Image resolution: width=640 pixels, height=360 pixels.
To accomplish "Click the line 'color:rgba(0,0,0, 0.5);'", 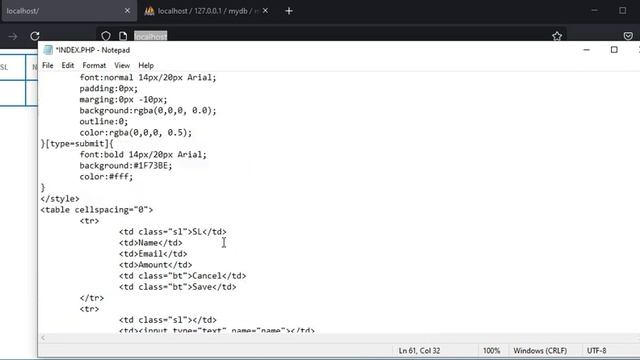I will pyautogui.click(x=136, y=133).
